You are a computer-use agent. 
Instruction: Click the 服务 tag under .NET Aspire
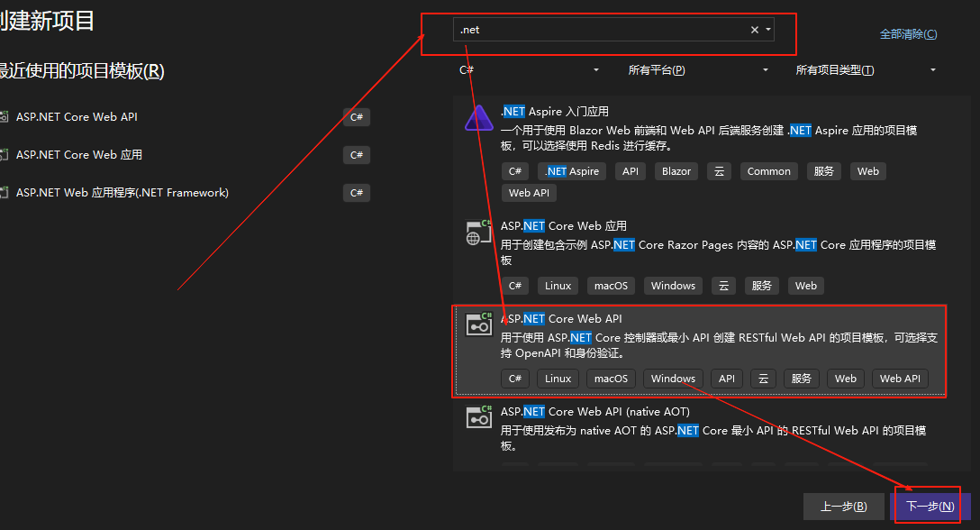tap(824, 171)
